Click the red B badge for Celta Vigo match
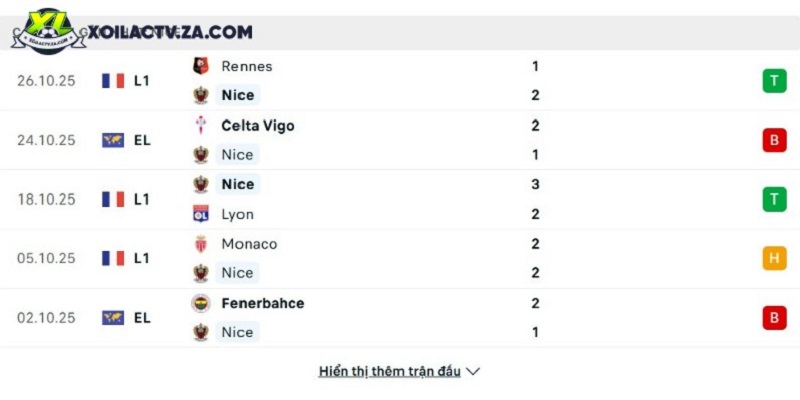 (x=774, y=140)
